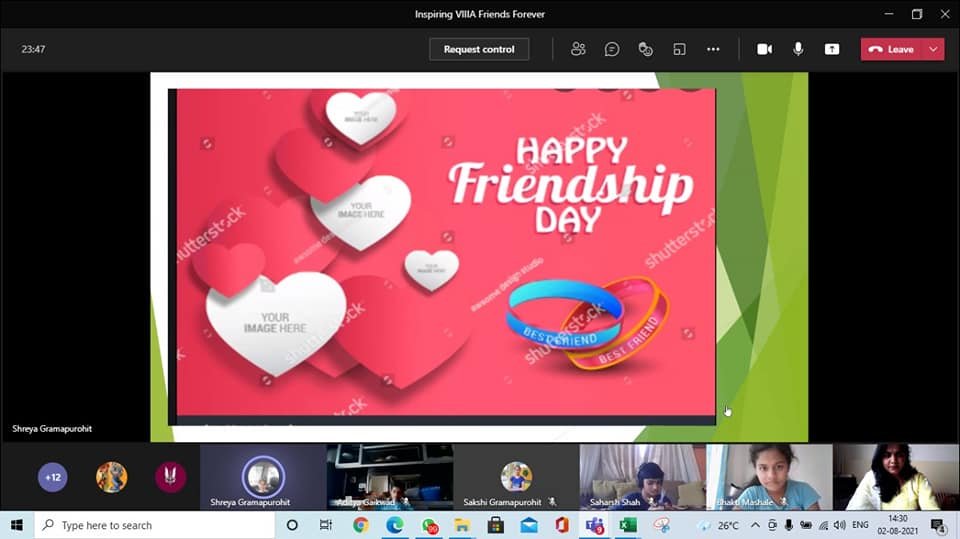Show hidden system tray icons

(x=756, y=525)
